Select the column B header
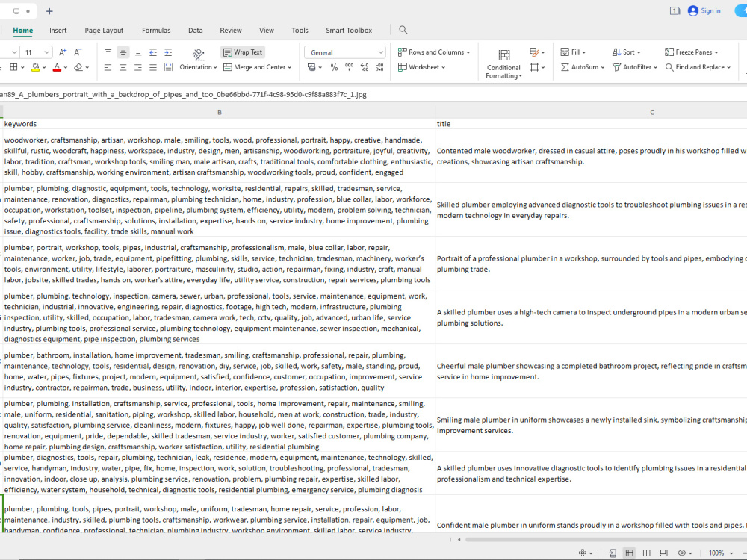 pos(220,113)
